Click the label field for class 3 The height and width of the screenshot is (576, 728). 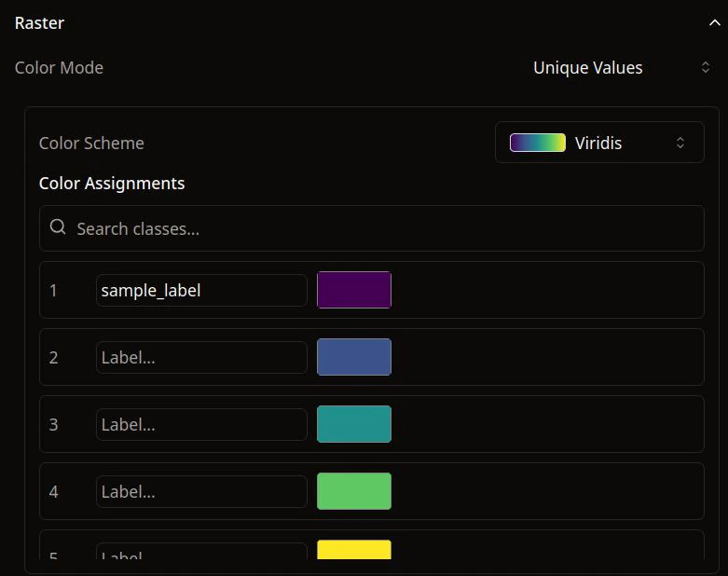pyautogui.click(x=201, y=424)
